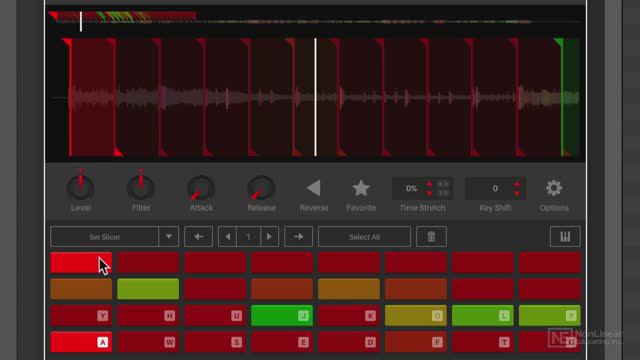Trigger the pad labeled Y
The width and height of the screenshot is (640, 360).
81,316
